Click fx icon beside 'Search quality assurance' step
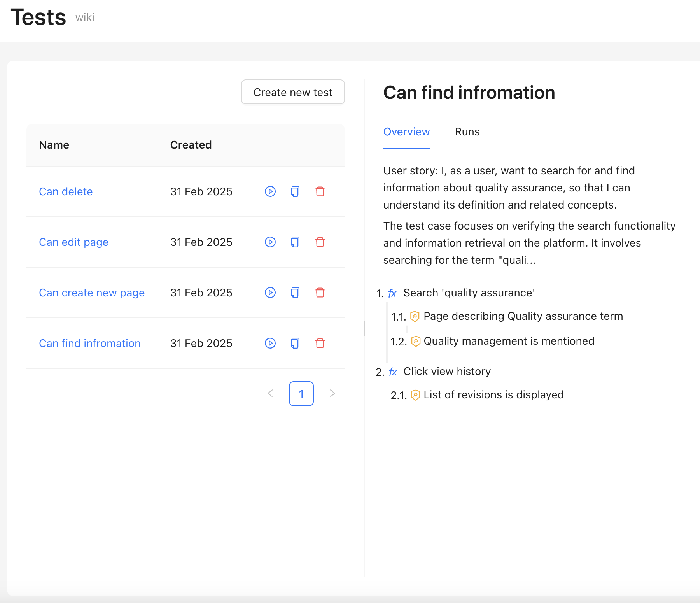 click(392, 293)
